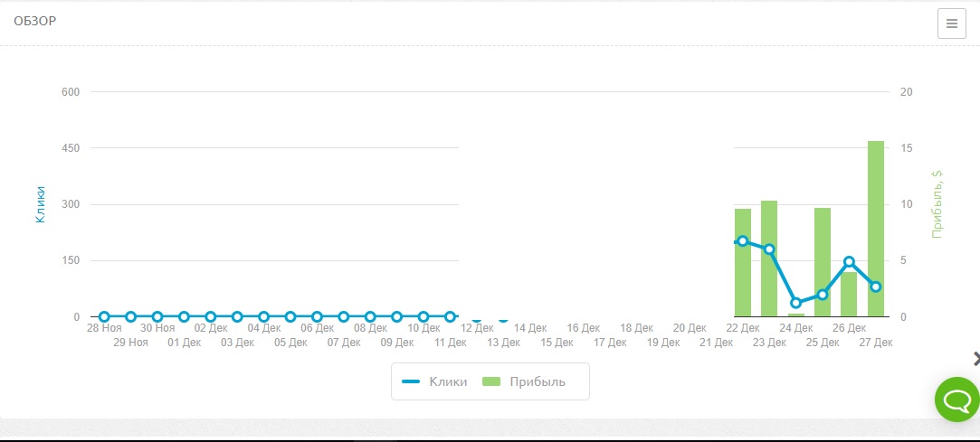Select the Клики data point for 11 Дек
Screen dimensions: 980x442
coord(450,316)
